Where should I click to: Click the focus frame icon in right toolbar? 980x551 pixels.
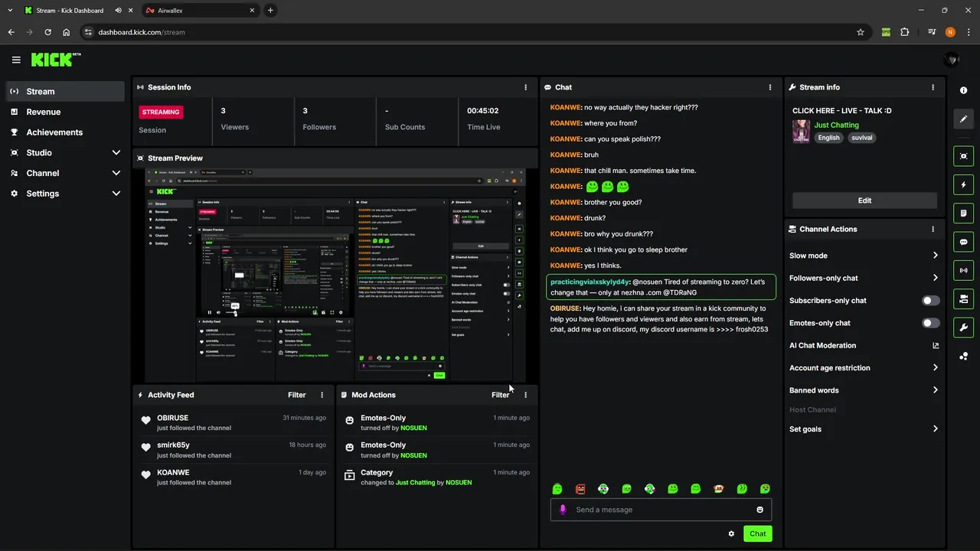[x=963, y=156]
